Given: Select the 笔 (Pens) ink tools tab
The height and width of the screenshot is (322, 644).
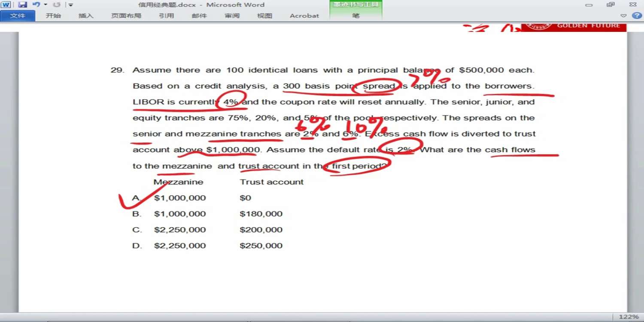Looking at the screenshot, I should 356,16.
